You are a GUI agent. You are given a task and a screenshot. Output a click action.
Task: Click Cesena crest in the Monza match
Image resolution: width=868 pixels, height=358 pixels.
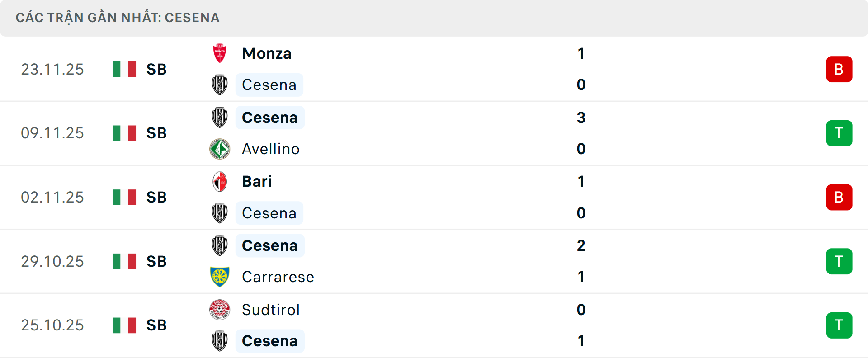(x=220, y=85)
